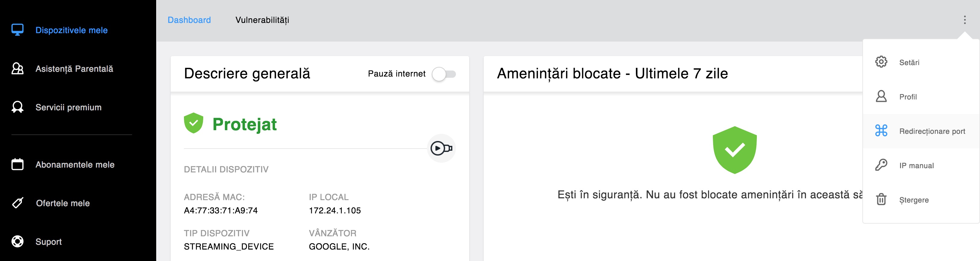The image size is (980, 261).
Task: Switch to the Vulnerabilități tab
Action: point(262,20)
